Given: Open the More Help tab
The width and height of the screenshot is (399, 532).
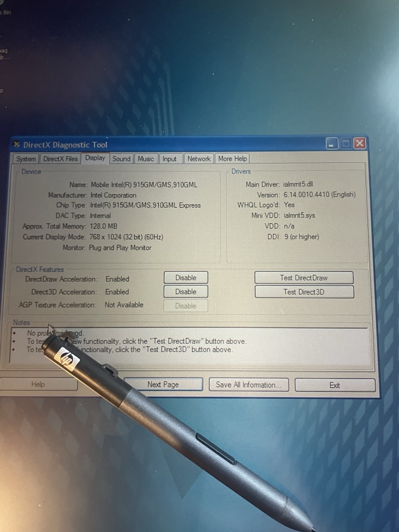Looking at the screenshot, I should (x=232, y=159).
